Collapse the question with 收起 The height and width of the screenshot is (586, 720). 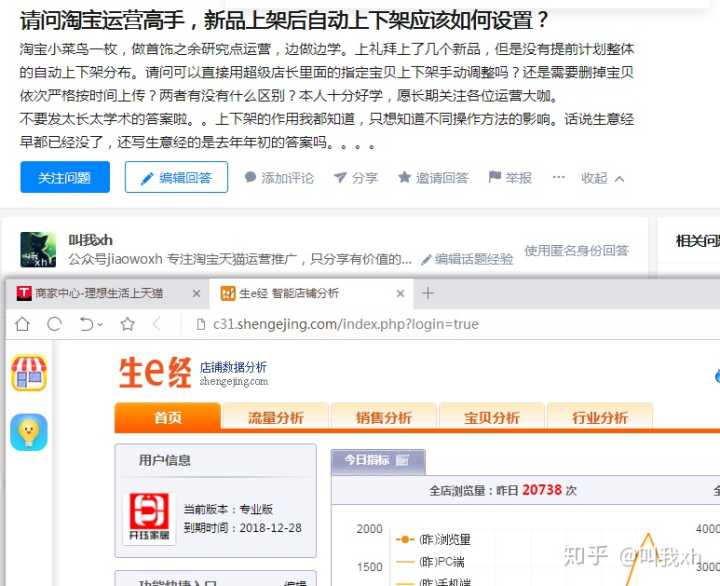pyautogui.click(x=603, y=178)
